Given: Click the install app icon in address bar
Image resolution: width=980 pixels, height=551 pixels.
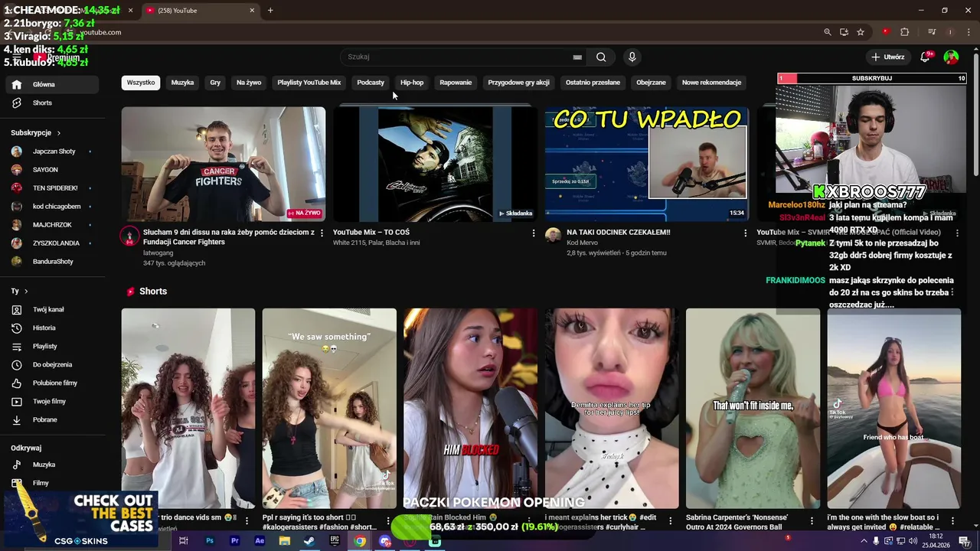Looking at the screenshot, I should click(844, 32).
